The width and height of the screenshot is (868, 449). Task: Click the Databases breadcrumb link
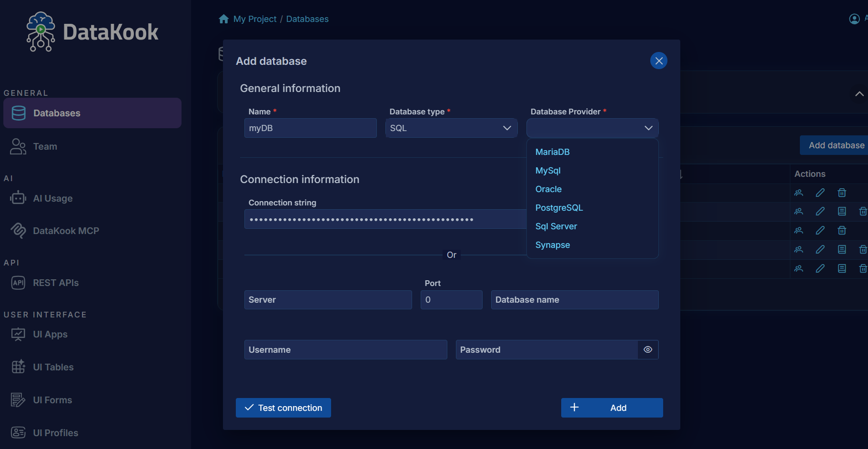(x=307, y=19)
